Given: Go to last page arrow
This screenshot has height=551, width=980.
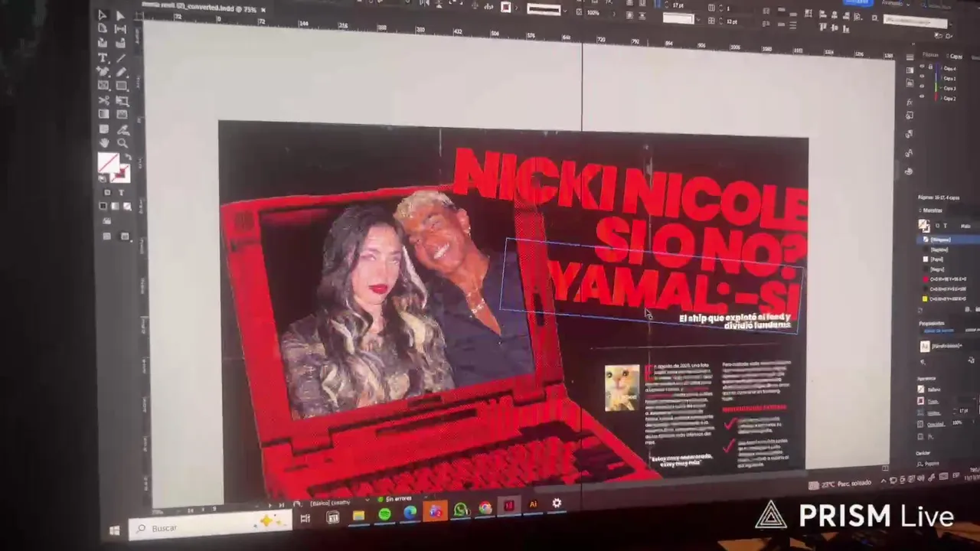Looking at the screenshot, I should click(281, 506).
